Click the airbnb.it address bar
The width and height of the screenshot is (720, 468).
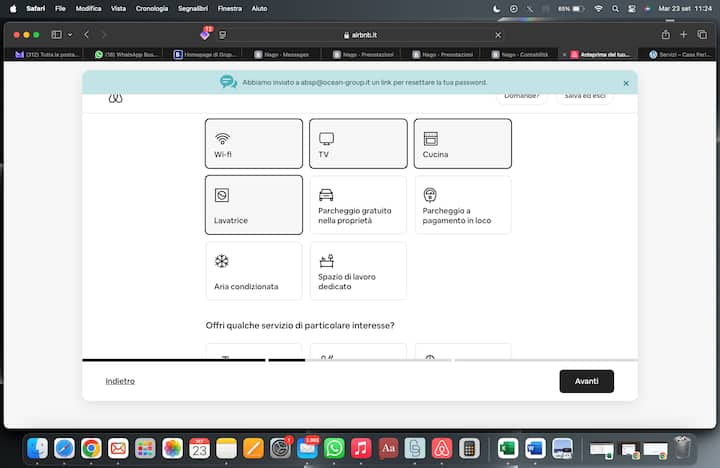point(360,34)
